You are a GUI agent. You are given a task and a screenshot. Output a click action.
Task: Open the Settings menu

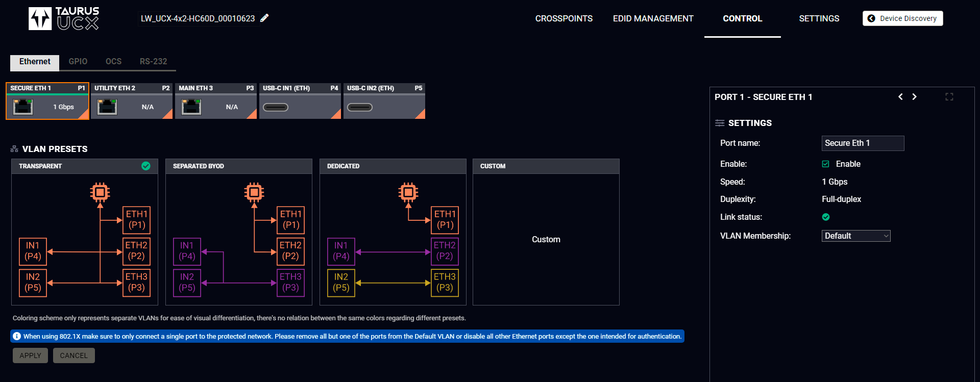point(819,18)
